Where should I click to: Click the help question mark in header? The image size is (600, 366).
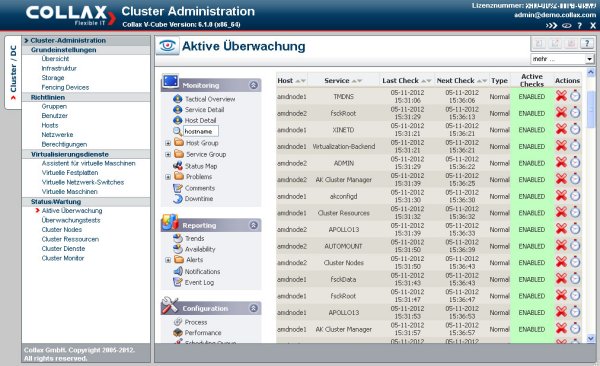tap(579, 26)
